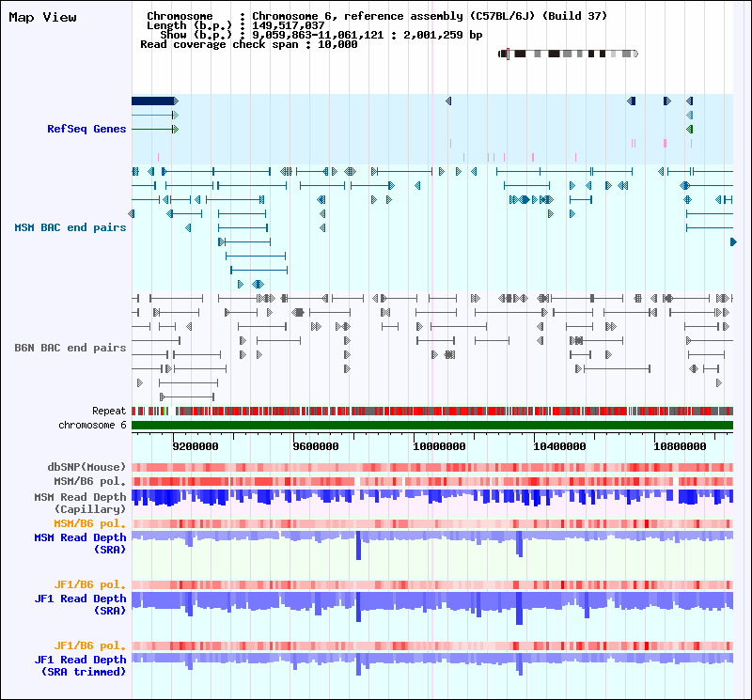Click the shown range 9,059,863-11,061,121
The width and height of the screenshot is (752, 700).
(318, 35)
